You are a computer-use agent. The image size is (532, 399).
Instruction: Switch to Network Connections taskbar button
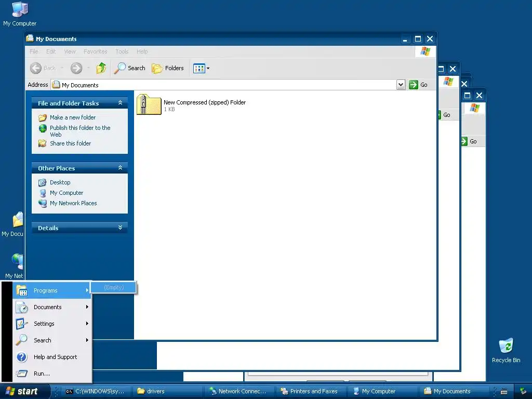point(238,391)
